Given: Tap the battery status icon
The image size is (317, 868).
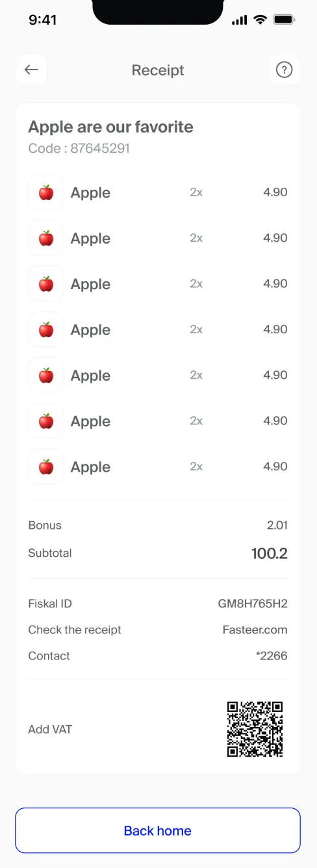Looking at the screenshot, I should point(284,20).
